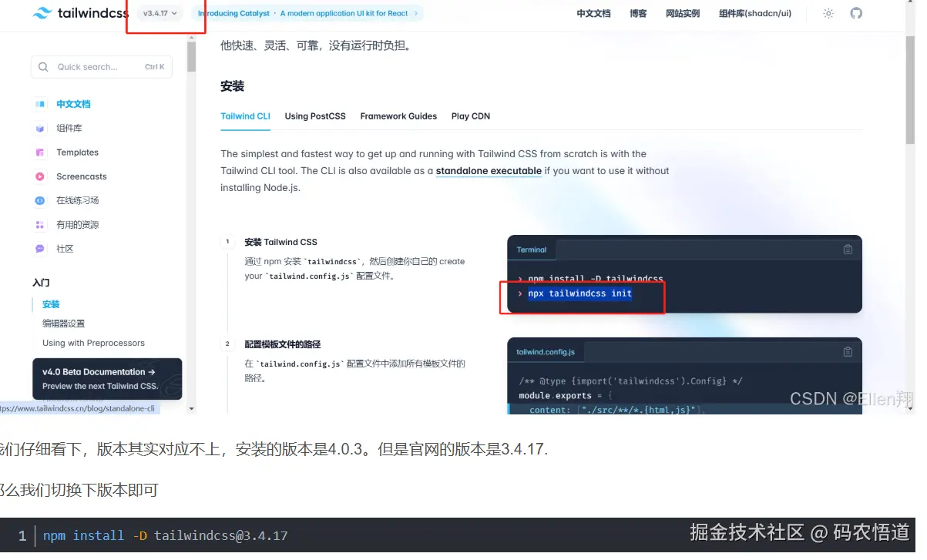This screenshot has height=560, width=927.
Task: Open the Screencasts sidebar link
Action: [82, 176]
